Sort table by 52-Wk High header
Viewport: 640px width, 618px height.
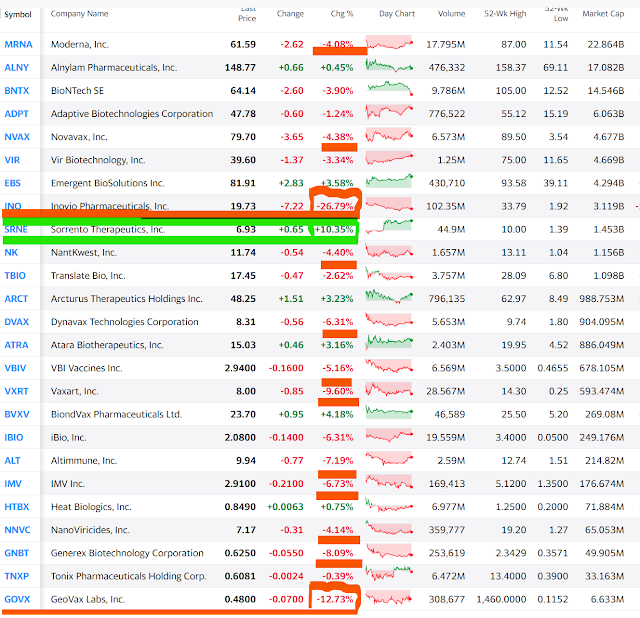[505, 13]
